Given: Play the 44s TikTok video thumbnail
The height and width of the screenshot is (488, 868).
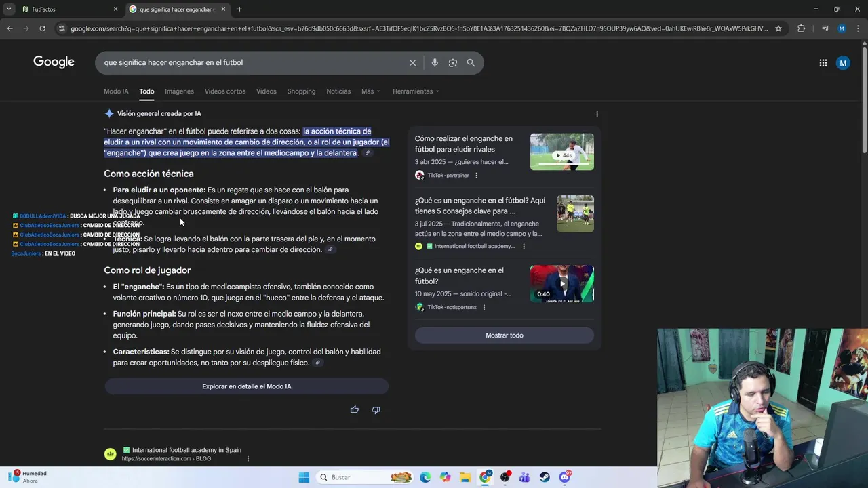Looking at the screenshot, I should click(x=562, y=152).
